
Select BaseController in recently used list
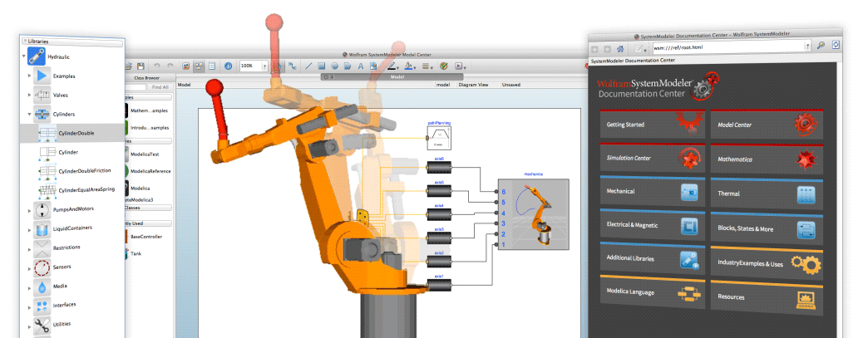(x=145, y=236)
